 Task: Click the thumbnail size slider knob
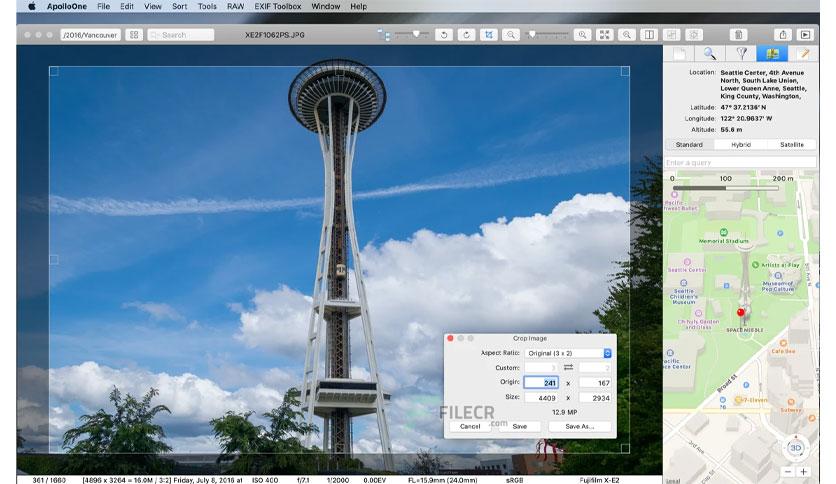[x=416, y=34]
